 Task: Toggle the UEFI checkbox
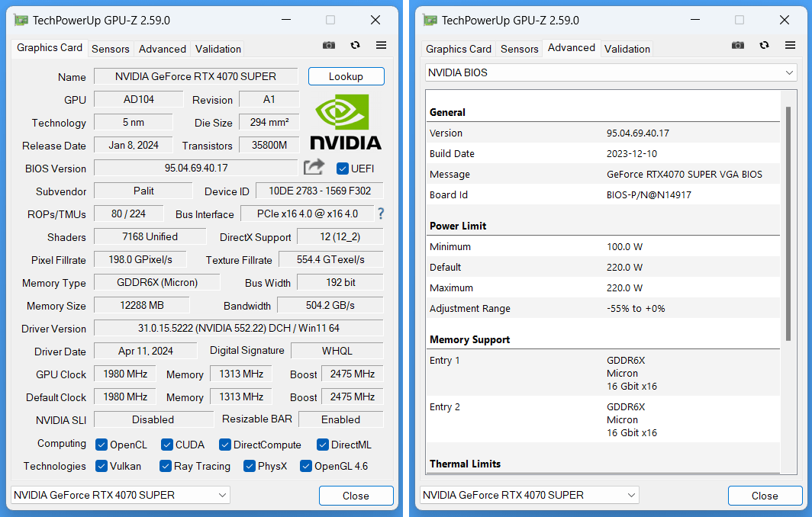point(343,169)
